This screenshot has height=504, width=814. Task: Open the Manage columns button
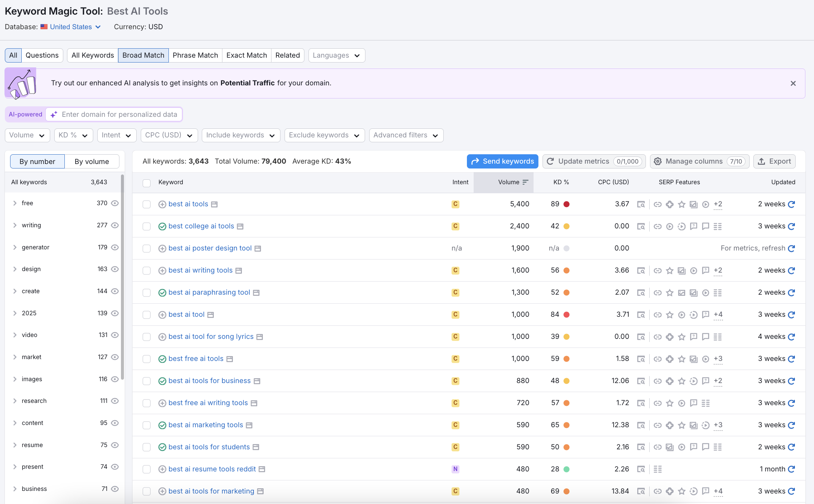point(699,161)
